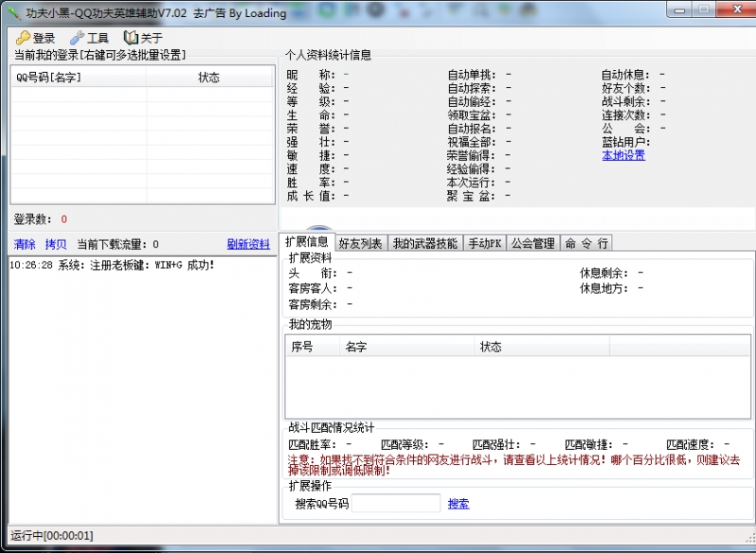
Task: Switch to the 扩展信息 tab
Action: pos(306,242)
